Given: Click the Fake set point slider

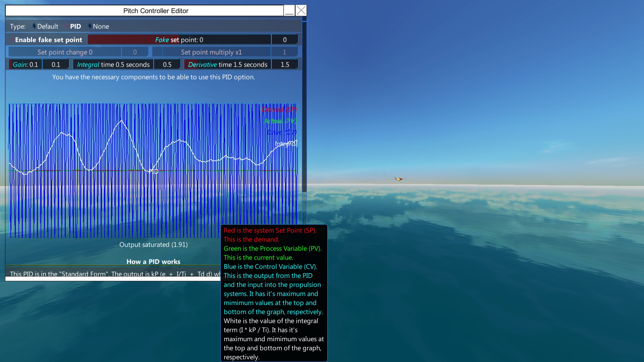Looking at the screenshot, I should coord(179,40).
